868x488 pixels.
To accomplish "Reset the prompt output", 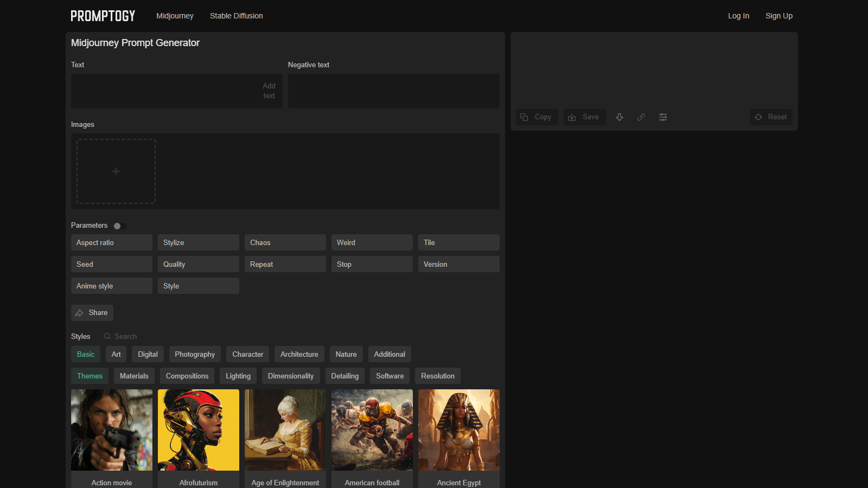I will (x=771, y=117).
